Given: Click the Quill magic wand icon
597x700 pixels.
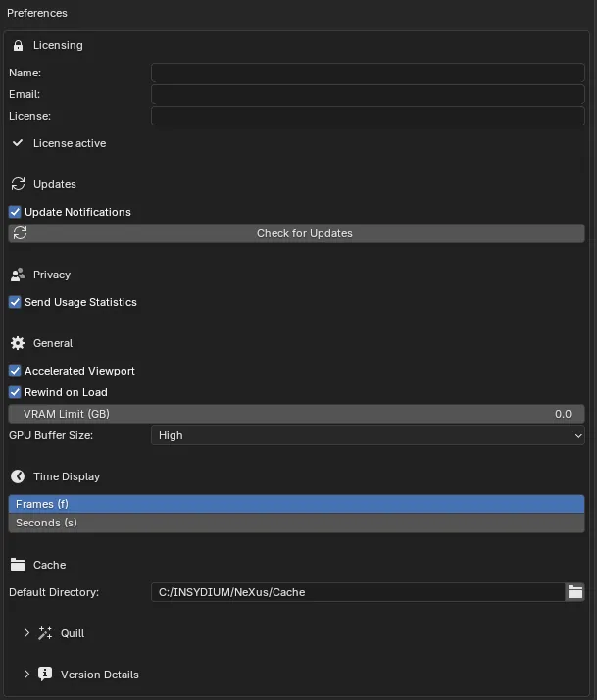Looking at the screenshot, I should click(x=45, y=633).
